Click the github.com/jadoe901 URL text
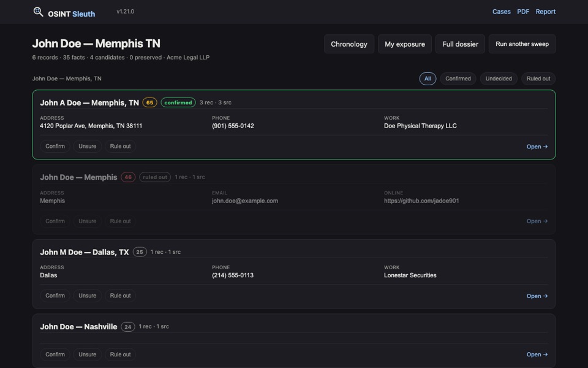588x368 pixels. tap(421, 201)
